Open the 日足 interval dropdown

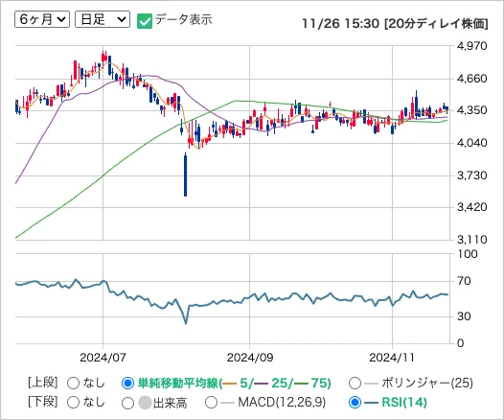click(103, 19)
